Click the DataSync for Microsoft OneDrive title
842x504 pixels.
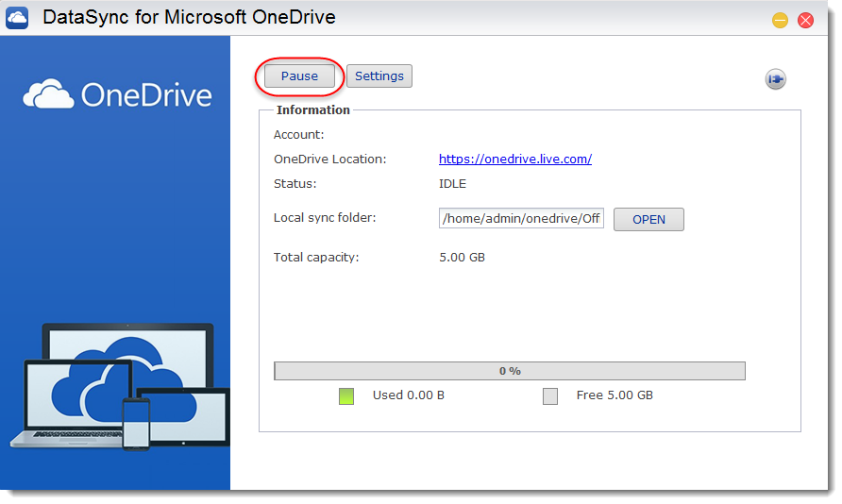(x=189, y=18)
